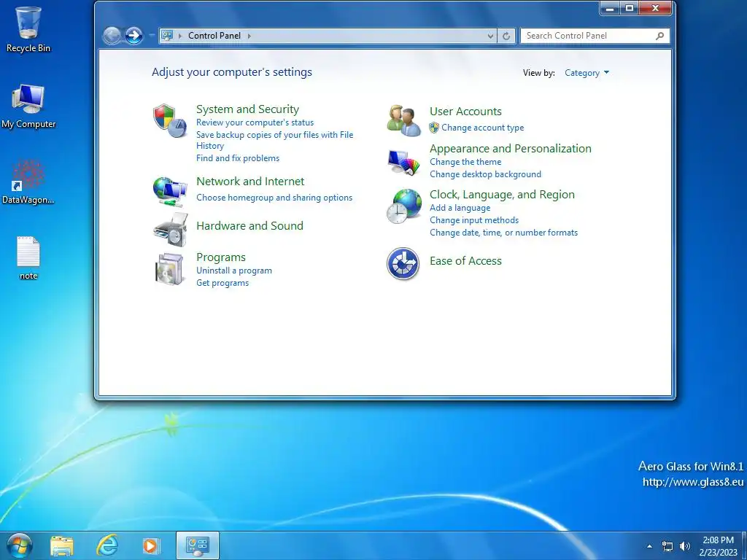The image size is (747, 560).
Task: Click Change the theme
Action: click(465, 162)
